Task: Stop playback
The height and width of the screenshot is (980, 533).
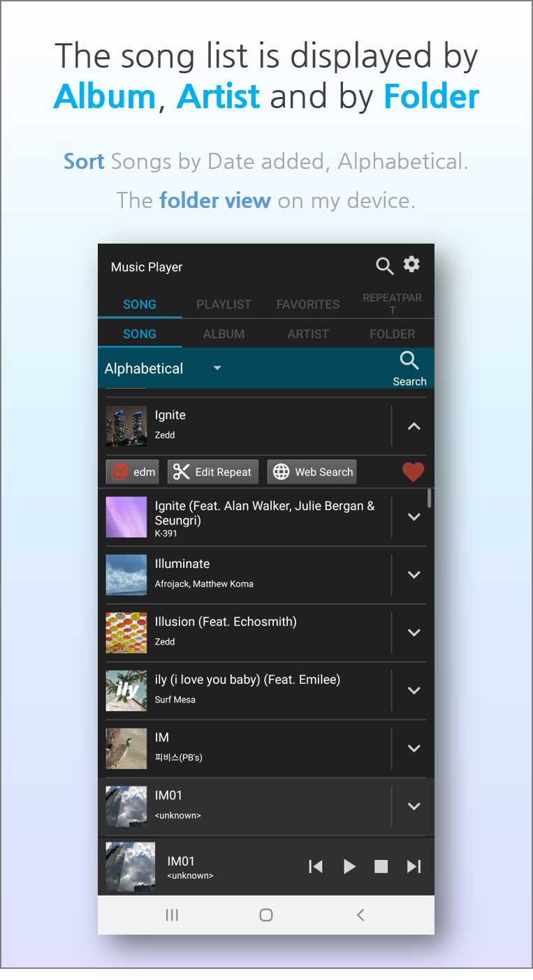Action: (381, 866)
